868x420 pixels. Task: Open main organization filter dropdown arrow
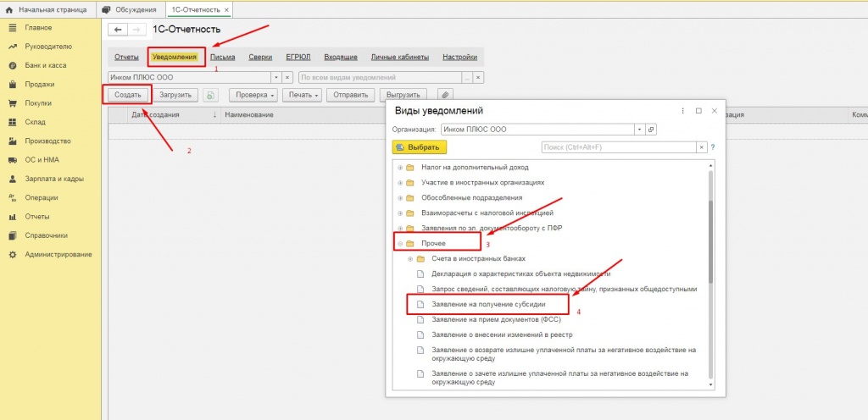[x=277, y=77]
